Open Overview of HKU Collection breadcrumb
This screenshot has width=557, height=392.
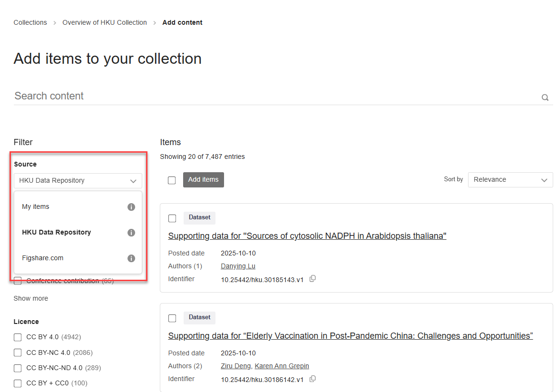coord(105,22)
